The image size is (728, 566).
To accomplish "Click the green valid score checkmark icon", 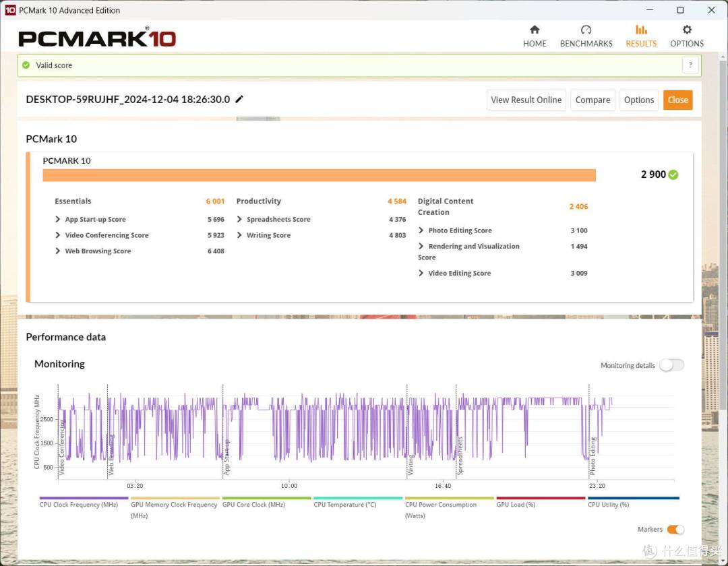I will tap(26, 65).
